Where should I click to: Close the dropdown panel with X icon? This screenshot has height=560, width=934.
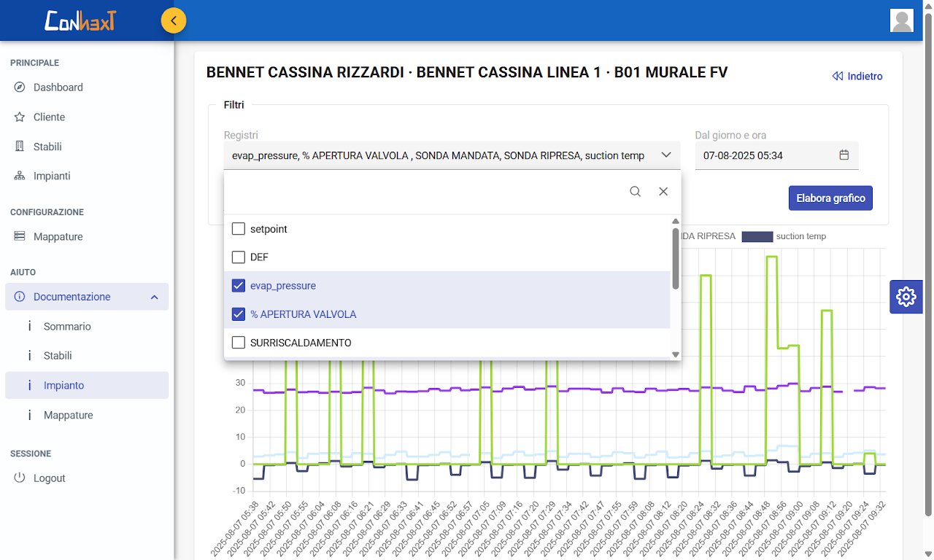coord(663,192)
